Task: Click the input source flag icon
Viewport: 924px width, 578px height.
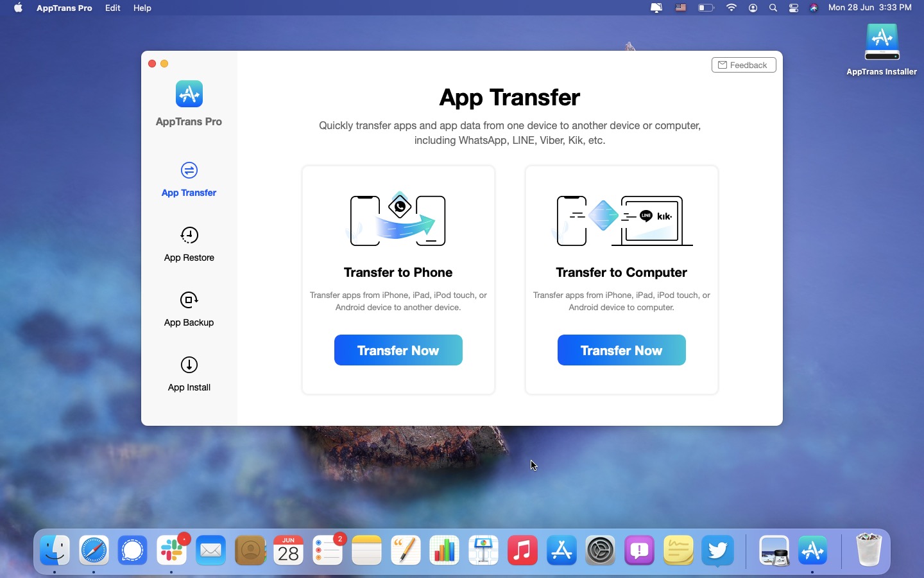Action: (x=681, y=8)
